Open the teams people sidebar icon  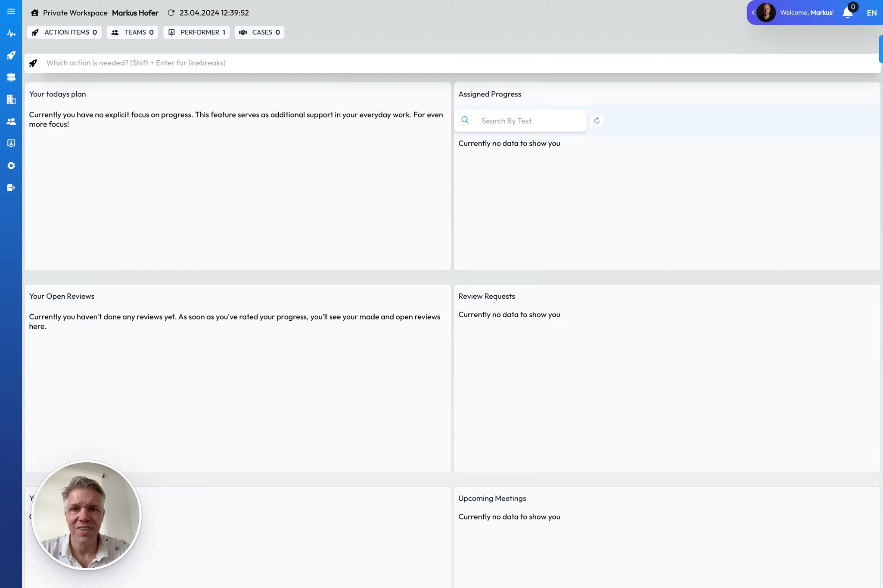(11, 122)
